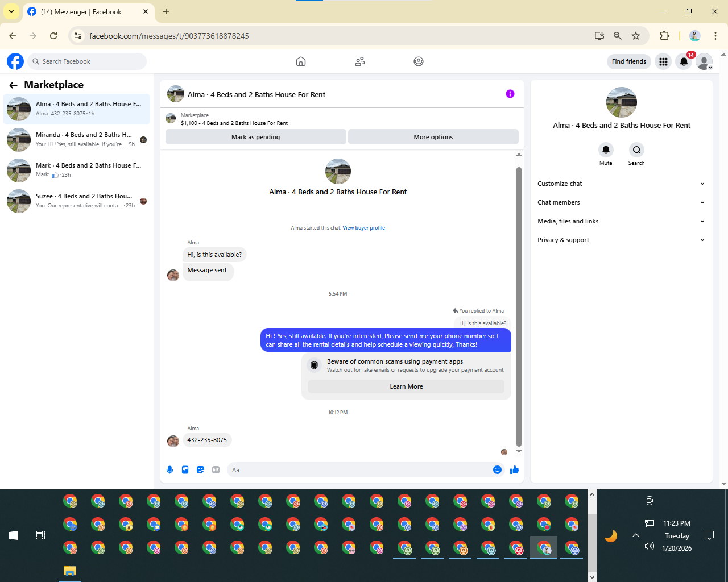Open Suzee's conversation in the list
Screen dimensions: 728x582
coord(77,201)
